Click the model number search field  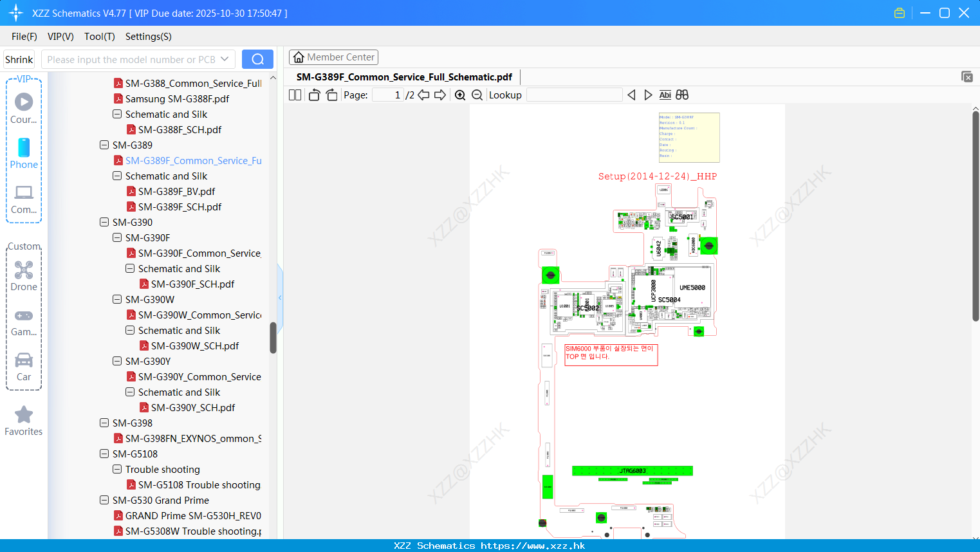131,59
